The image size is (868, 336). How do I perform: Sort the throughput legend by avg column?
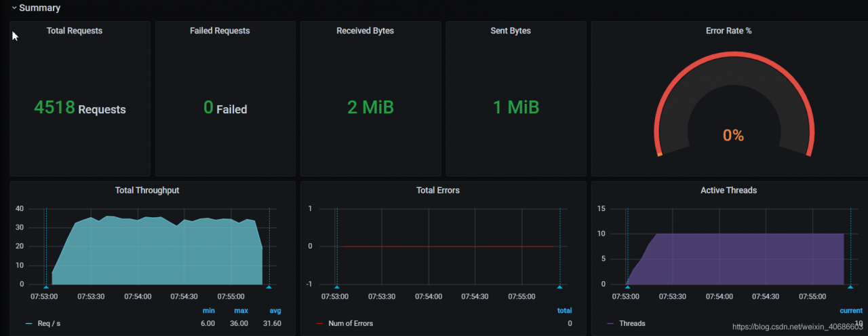coord(275,311)
